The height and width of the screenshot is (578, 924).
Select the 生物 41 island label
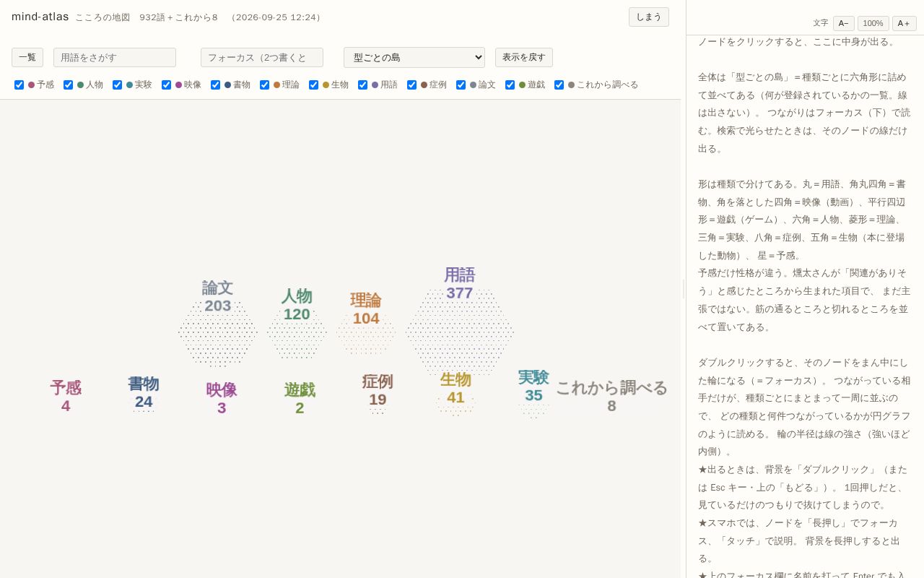456,388
